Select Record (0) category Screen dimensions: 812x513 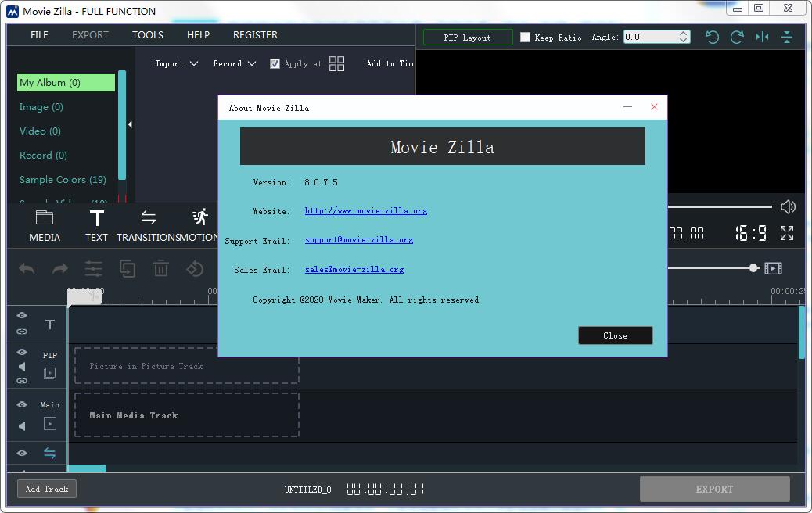(43, 156)
